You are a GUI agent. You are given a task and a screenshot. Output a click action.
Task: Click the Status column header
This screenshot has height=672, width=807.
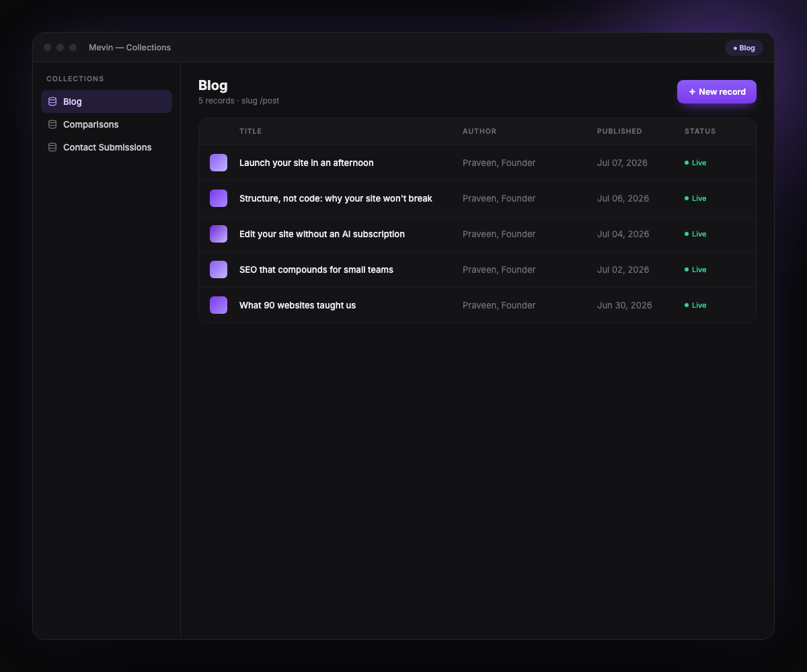pyautogui.click(x=700, y=131)
